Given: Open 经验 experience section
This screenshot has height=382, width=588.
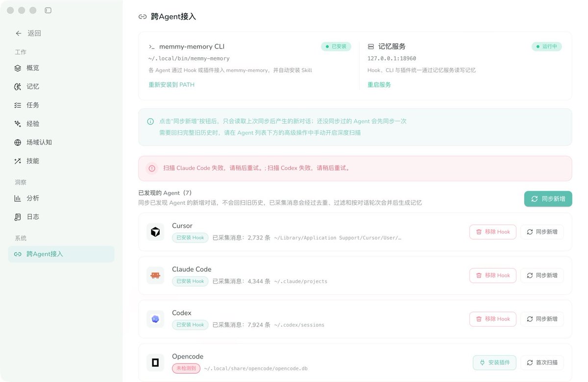Looking at the screenshot, I should point(61,124).
